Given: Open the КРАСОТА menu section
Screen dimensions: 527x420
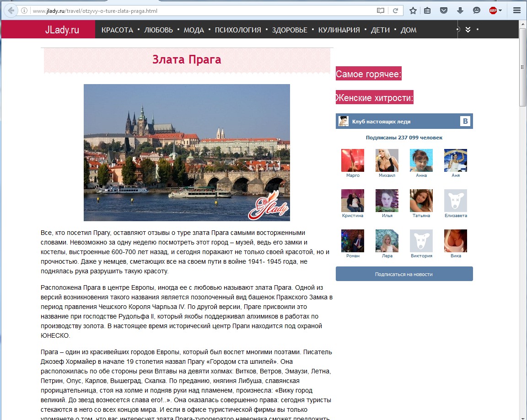Looking at the screenshot, I should click(117, 30).
